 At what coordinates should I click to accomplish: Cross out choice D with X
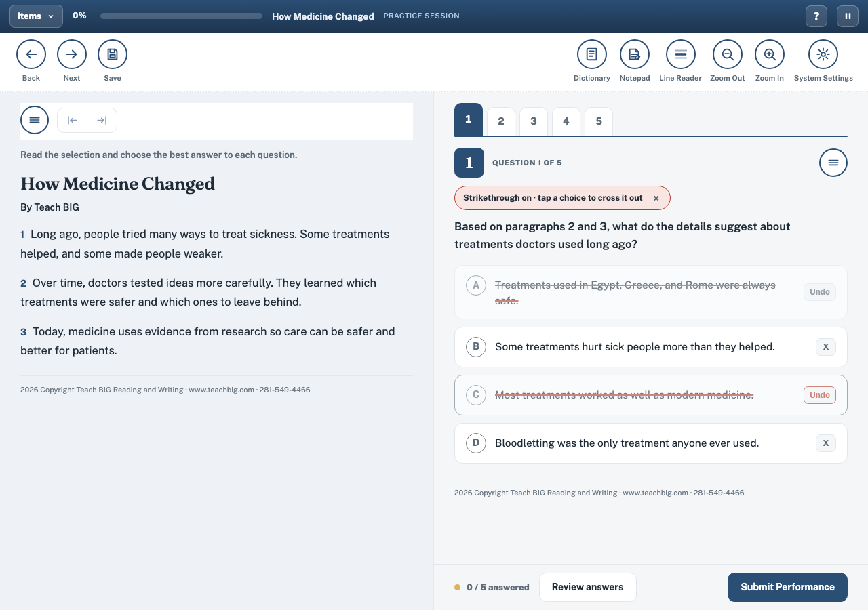coord(825,443)
